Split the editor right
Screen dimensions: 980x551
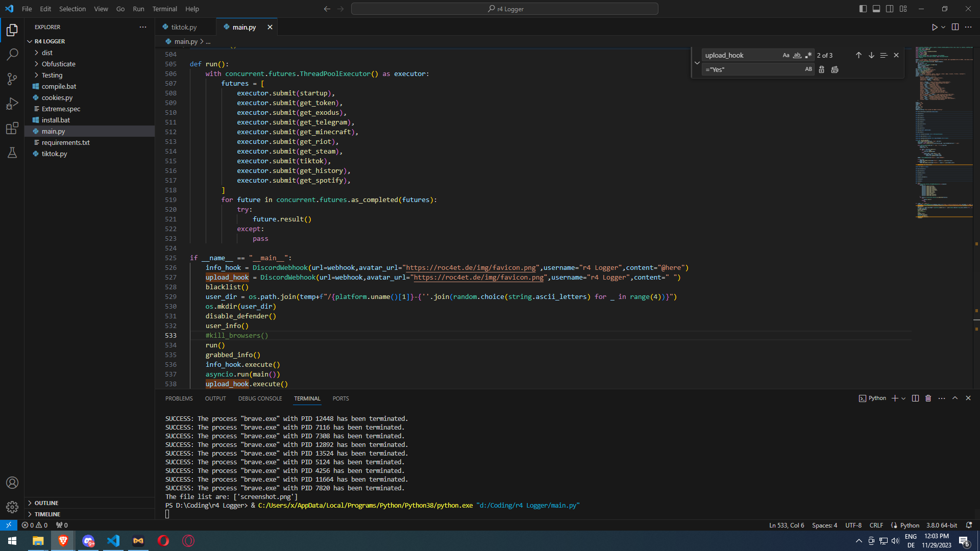pos(955,27)
